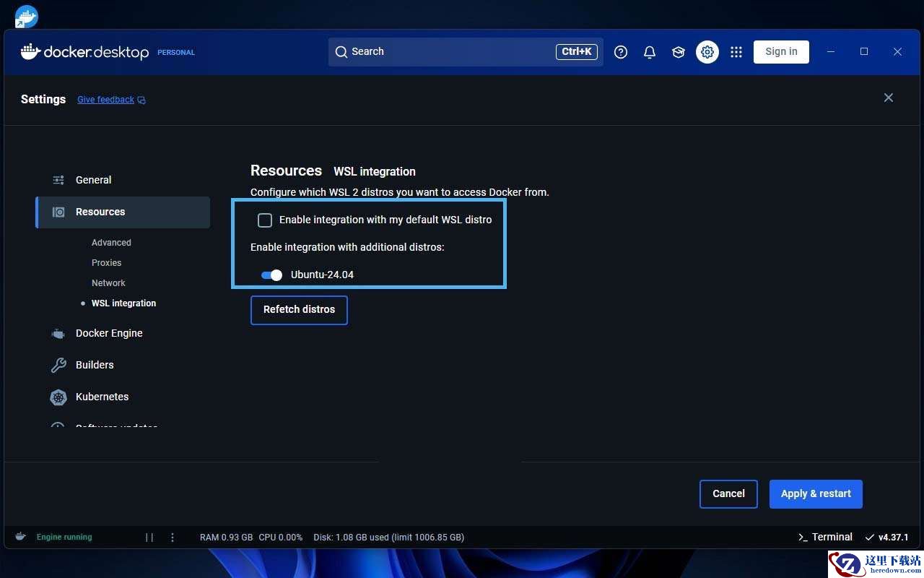Viewport: 924px width, 578px height.
Task: Click the Engine running status text
Action: [64, 538]
